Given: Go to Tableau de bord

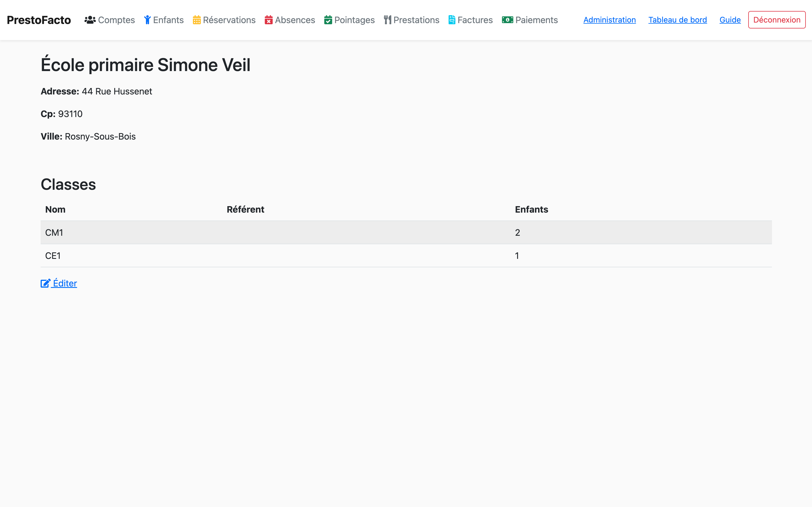Looking at the screenshot, I should click(x=677, y=20).
